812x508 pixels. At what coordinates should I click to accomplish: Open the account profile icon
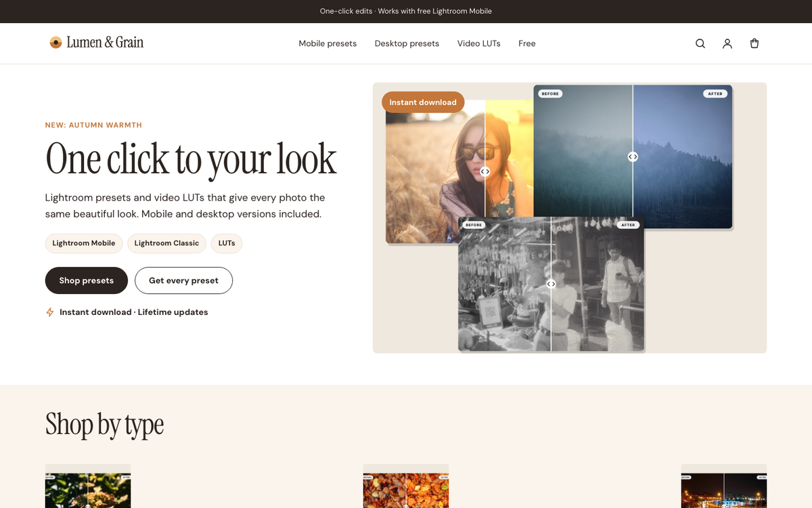[727, 43]
